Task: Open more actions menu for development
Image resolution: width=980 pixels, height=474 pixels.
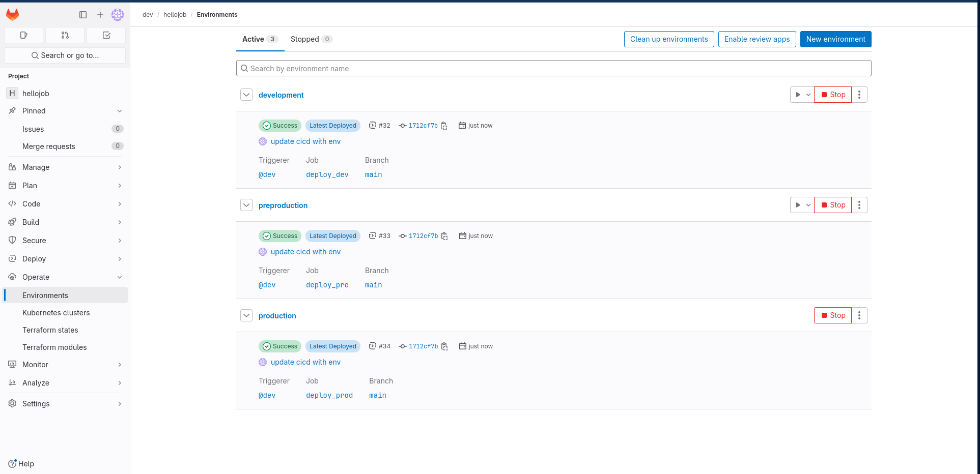Action: point(859,95)
